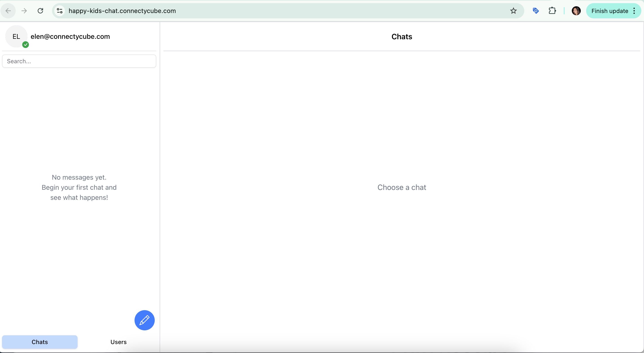Click the browser reload icon

(40, 11)
